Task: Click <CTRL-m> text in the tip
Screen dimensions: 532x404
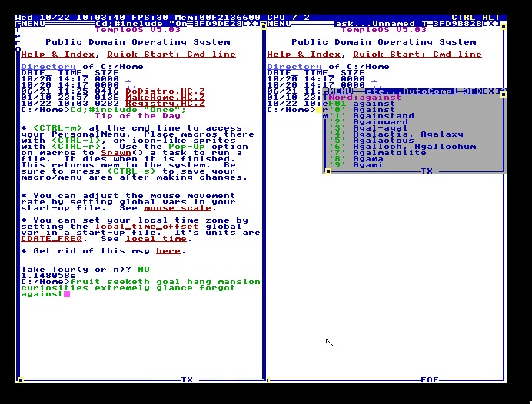Action: pos(58,128)
